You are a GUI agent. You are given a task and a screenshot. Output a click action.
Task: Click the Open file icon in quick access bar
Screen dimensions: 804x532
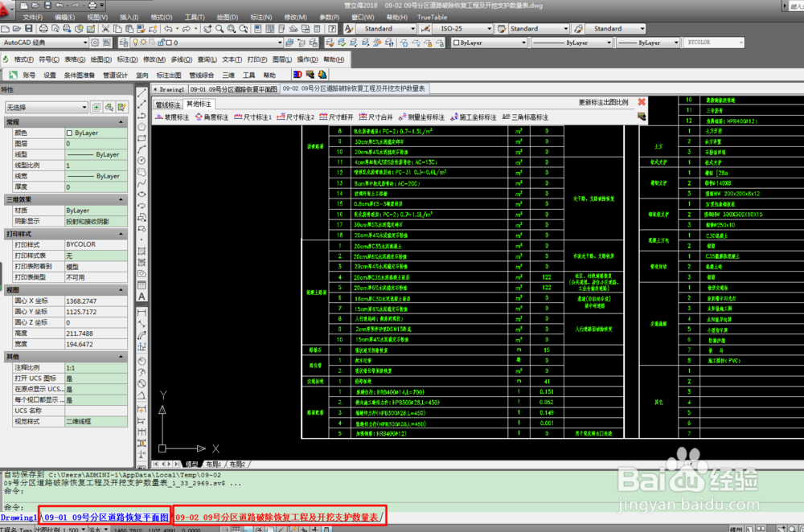(35, 6)
